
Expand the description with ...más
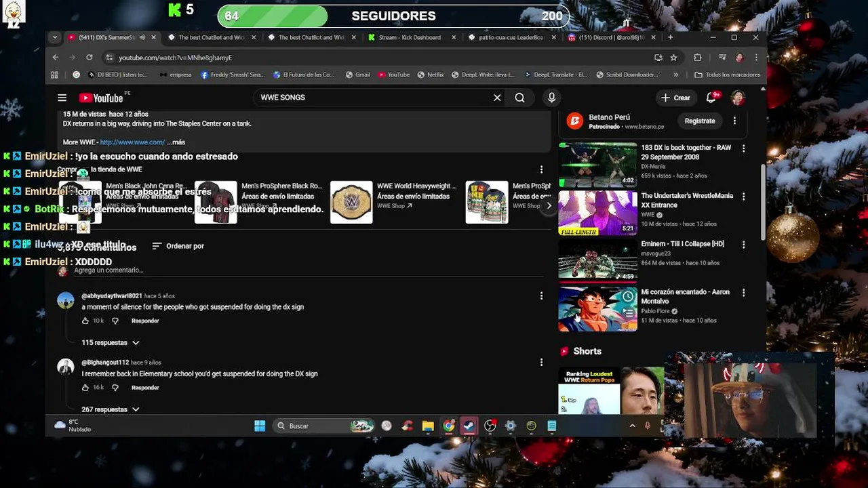pos(176,142)
